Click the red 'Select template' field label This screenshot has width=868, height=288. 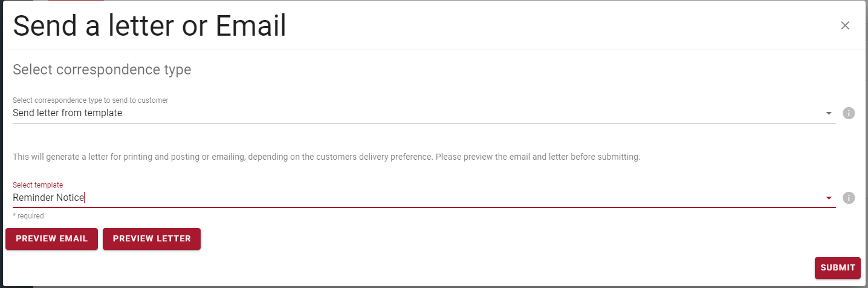[37, 185]
